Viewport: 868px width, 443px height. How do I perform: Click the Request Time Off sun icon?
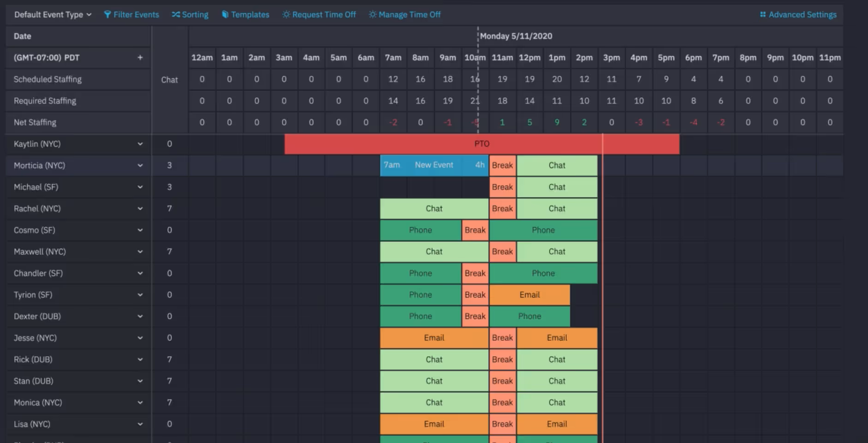click(x=286, y=15)
